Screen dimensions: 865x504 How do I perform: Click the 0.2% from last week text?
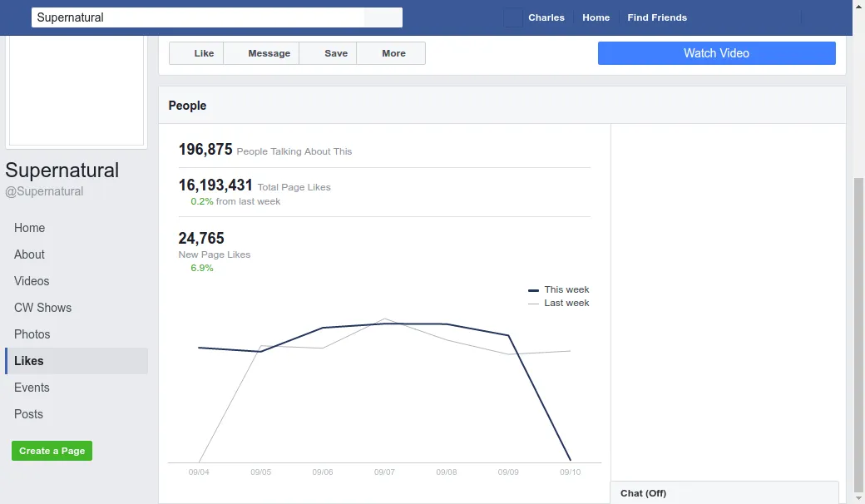[235, 202]
